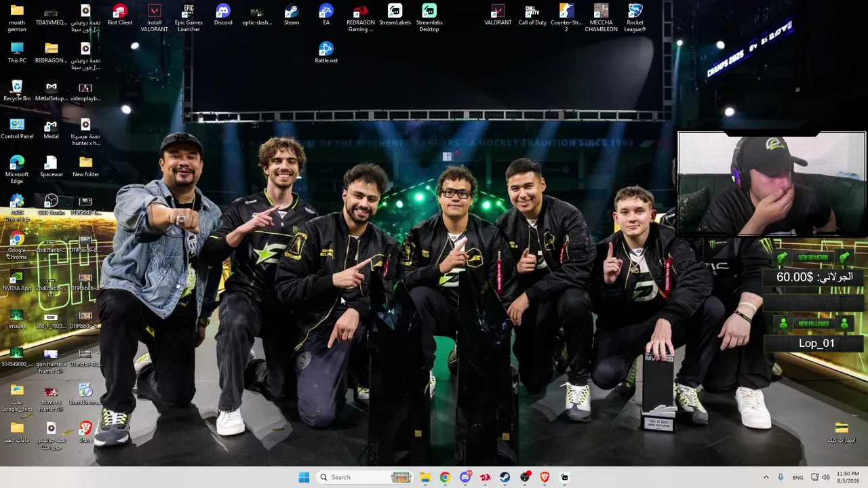Select the images file on the desktop

pos(17,319)
